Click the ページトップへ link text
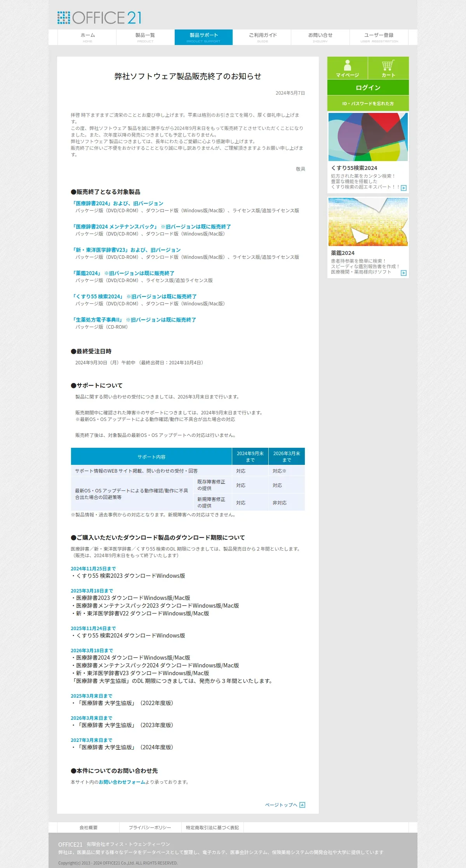This screenshot has height=868, width=466. (281, 805)
